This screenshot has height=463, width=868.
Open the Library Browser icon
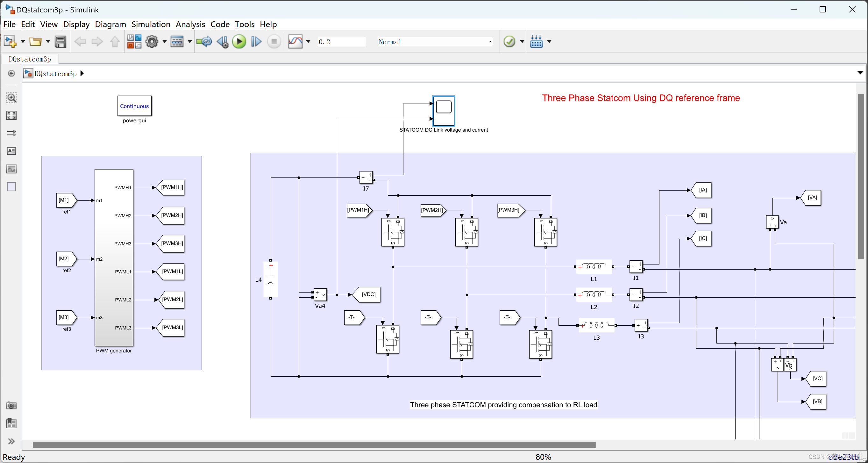point(134,42)
